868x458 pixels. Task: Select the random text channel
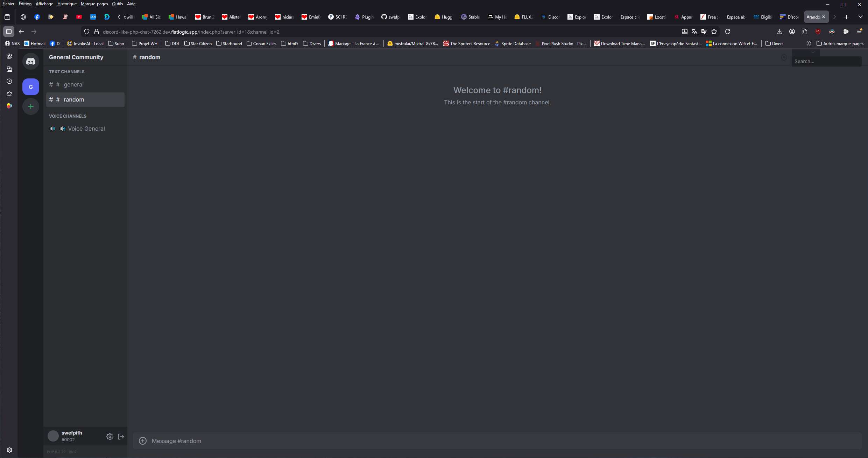pyautogui.click(x=73, y=100)
